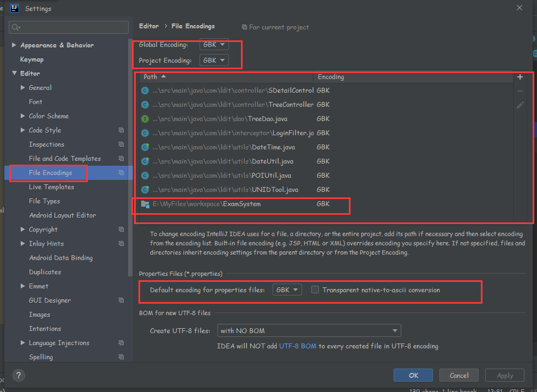Open the Project Encoding dropdown
The image size is (537, 392).
(x=214, y=61)
